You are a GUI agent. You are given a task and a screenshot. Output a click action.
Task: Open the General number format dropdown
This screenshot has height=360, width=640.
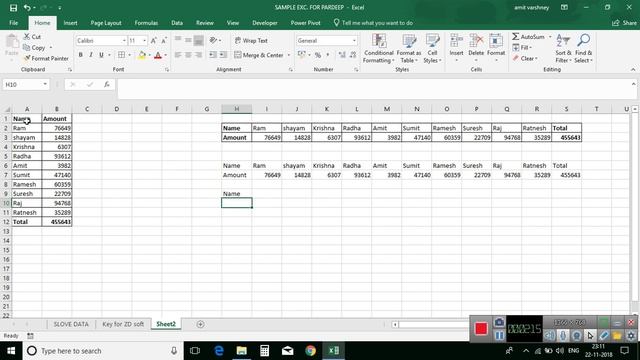(x=354, y=40)
